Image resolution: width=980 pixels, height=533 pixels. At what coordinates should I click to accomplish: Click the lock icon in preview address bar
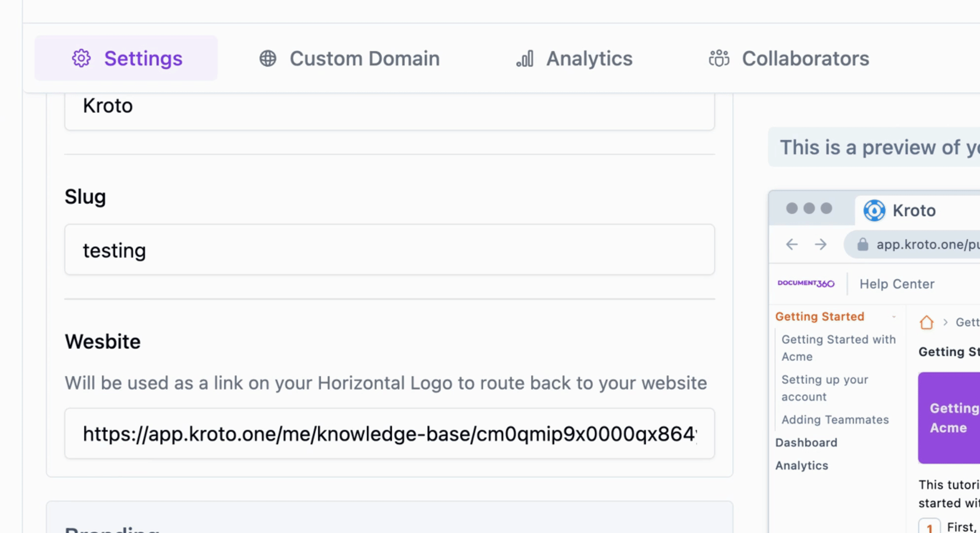pyautogui.click(x=863, y=244)
